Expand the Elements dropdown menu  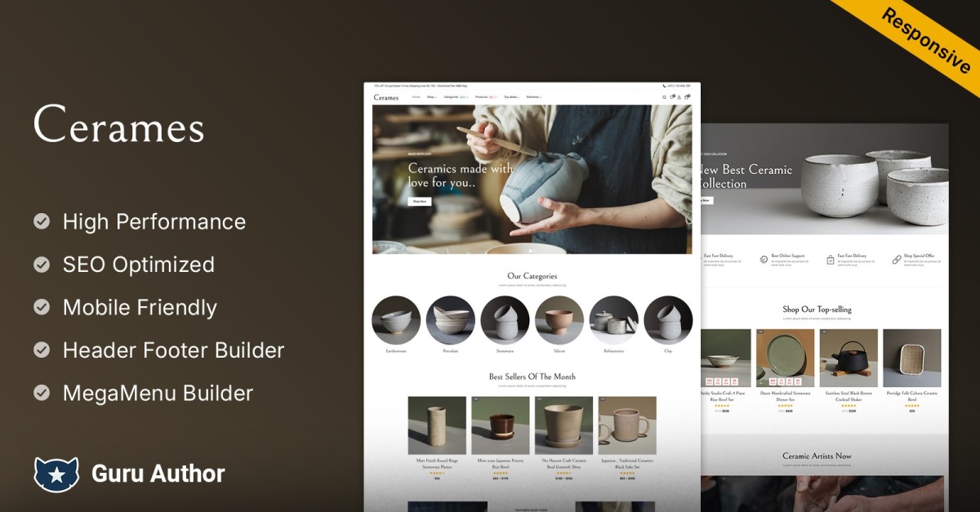(x=533, y=97)
